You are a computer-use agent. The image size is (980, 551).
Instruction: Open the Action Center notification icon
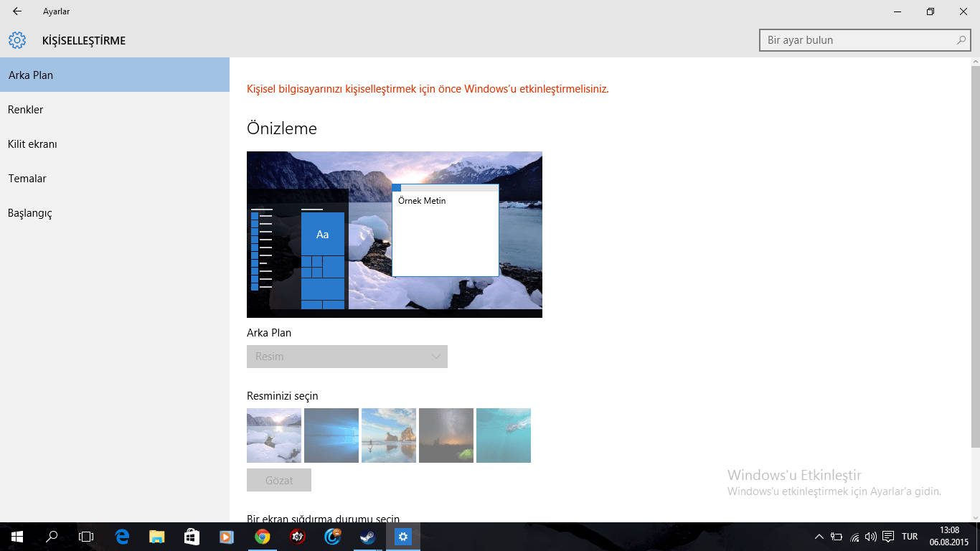(x=888, y=537)
